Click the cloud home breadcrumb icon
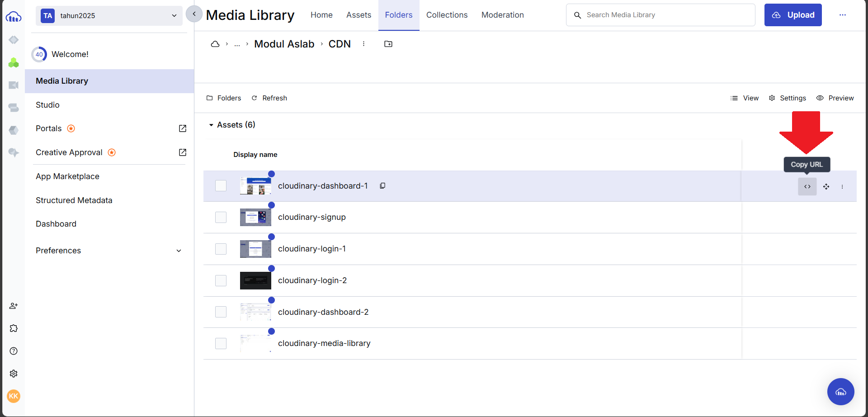The image size is (868, 417). 215,44
